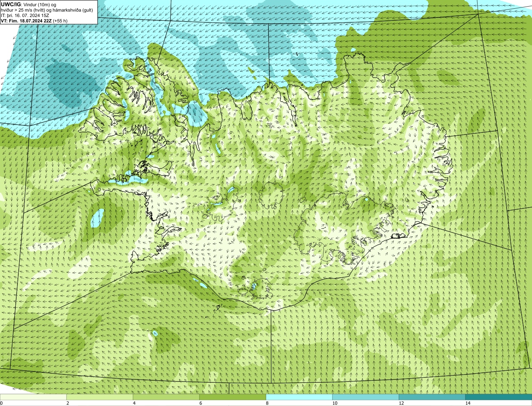532x406 pixels.
Task: Click the 2–4 m/s light green legend swatch
Action: coord(100,397)
